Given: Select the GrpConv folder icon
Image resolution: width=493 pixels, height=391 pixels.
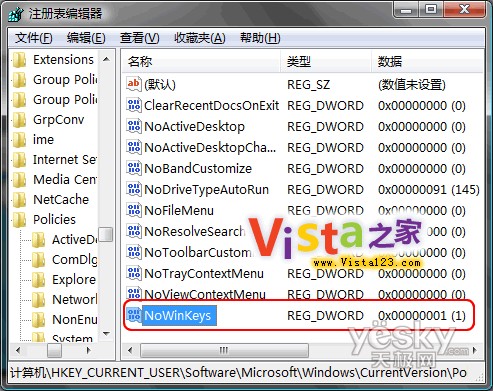Looking at the screenshot, I should click(20, 120).
